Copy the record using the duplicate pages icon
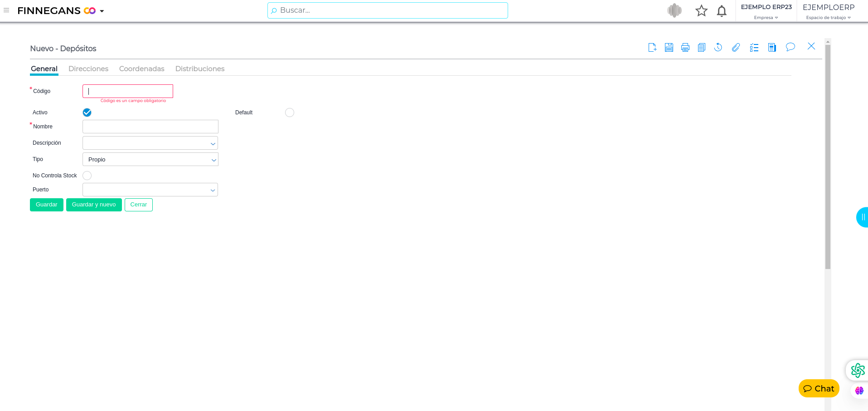 pyautogui.click(x=702, y=47)
